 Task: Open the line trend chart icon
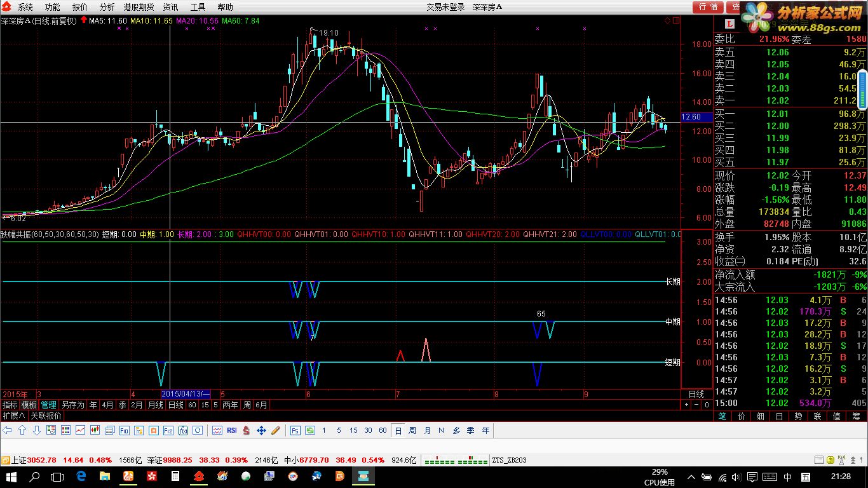[x=80, y=430]
